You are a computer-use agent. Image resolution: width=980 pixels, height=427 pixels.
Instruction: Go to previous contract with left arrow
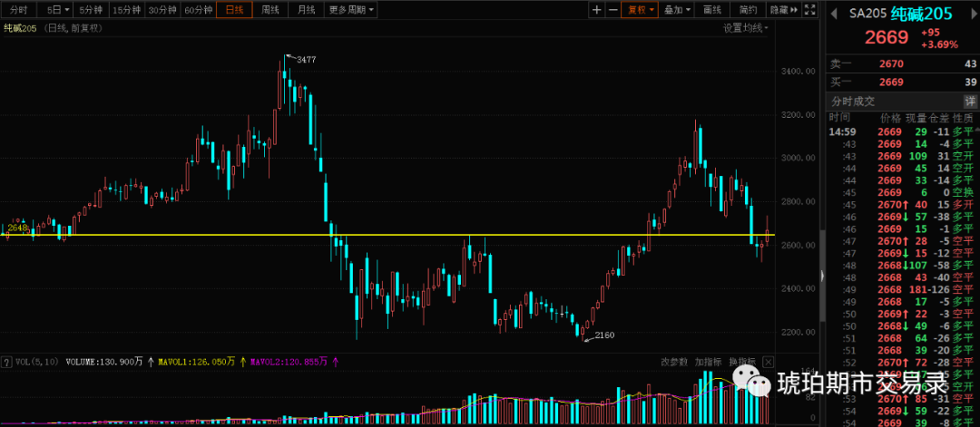pyautogui.click(x=835, y=13)
